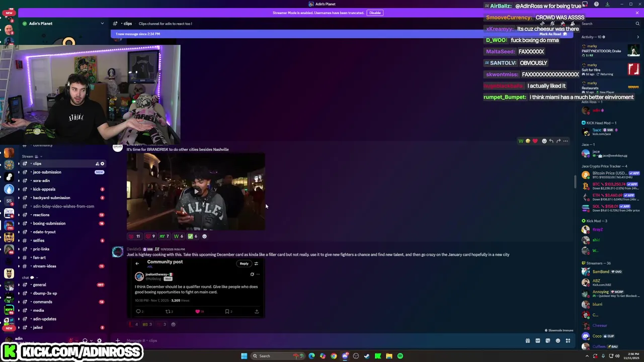Open the emoji picker in message bar
This screenshot has height=362, width=644.
(x=558, y=340)
